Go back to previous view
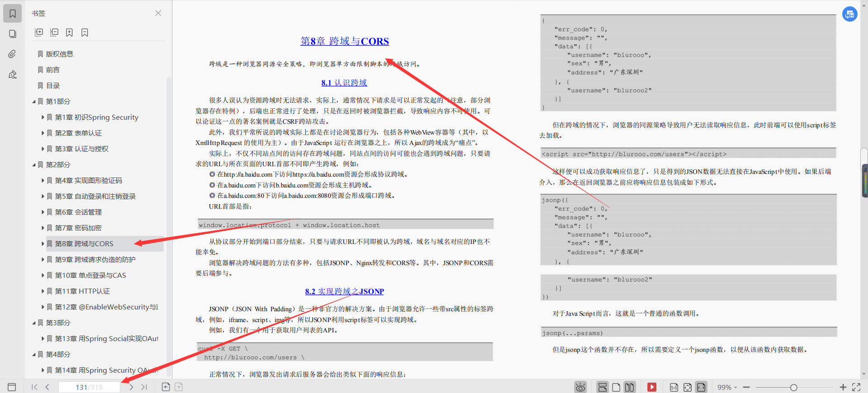 (x=166, y=387)
